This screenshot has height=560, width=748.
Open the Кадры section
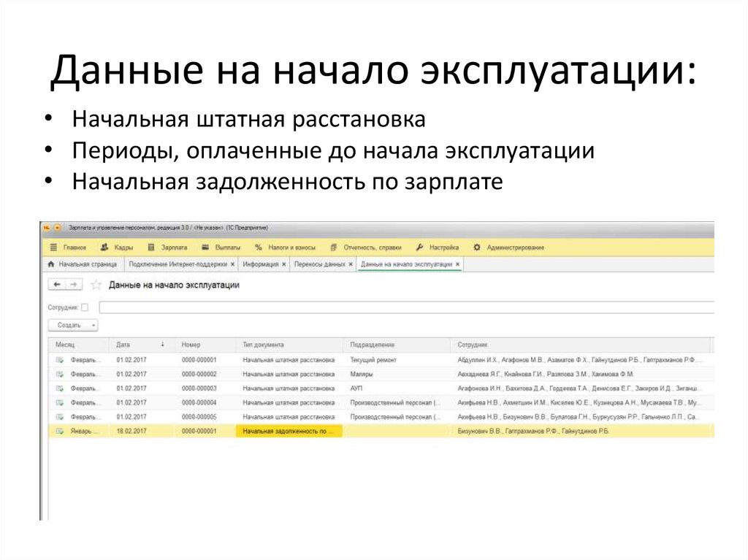coord(123,248)
